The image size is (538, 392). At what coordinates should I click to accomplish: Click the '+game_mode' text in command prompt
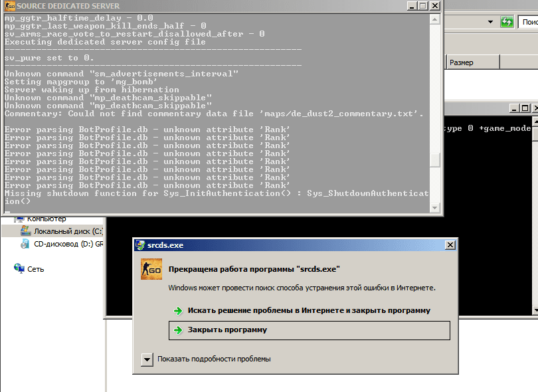[x=505, y=128]
